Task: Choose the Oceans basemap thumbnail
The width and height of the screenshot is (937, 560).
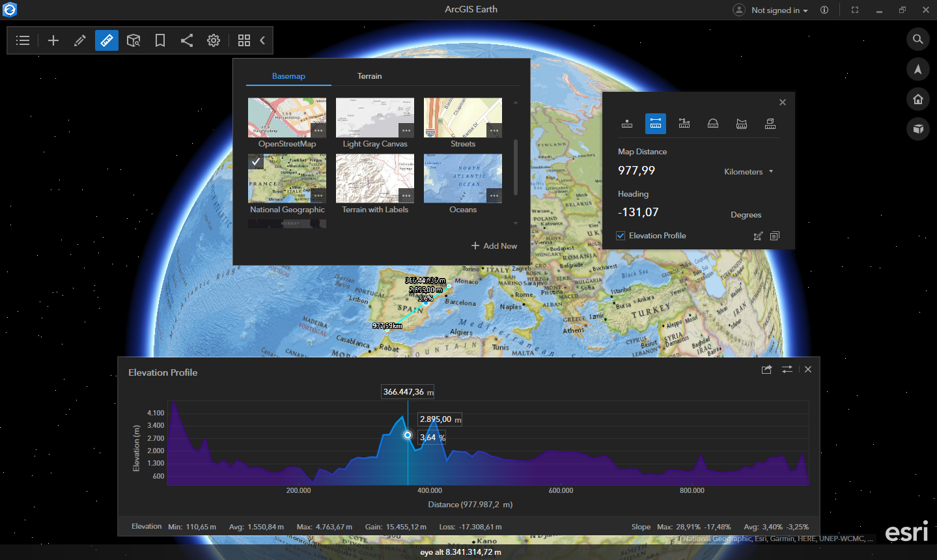Action: (462, 179)
